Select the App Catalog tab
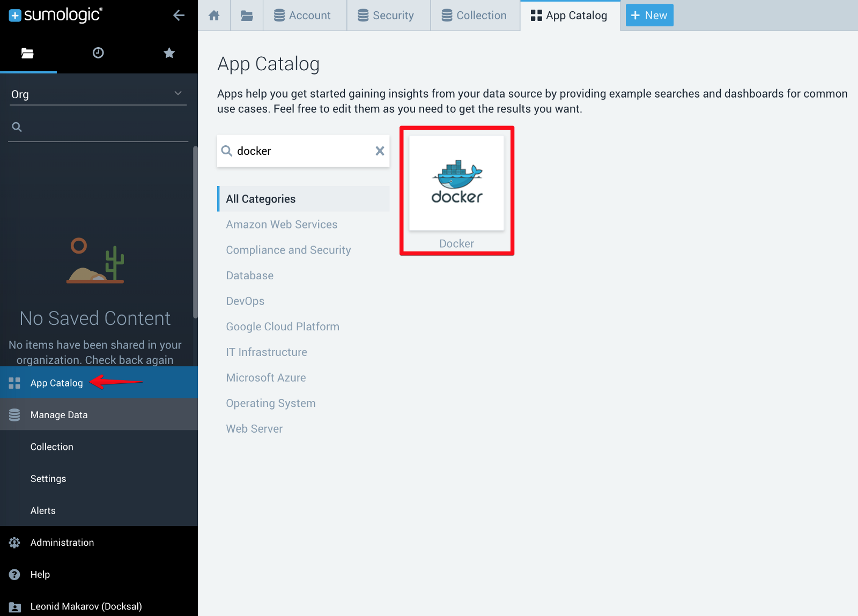The height and width of the screenshot is (616, 858). [570, 16]
